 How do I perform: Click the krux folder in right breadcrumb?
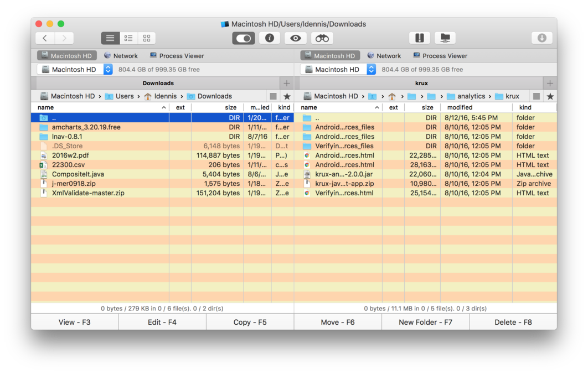[507, 96]
